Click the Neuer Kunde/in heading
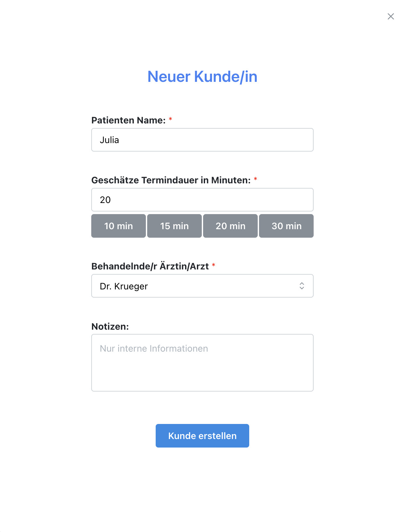This screenshot has width=399, height=532. tap(202, 77)
